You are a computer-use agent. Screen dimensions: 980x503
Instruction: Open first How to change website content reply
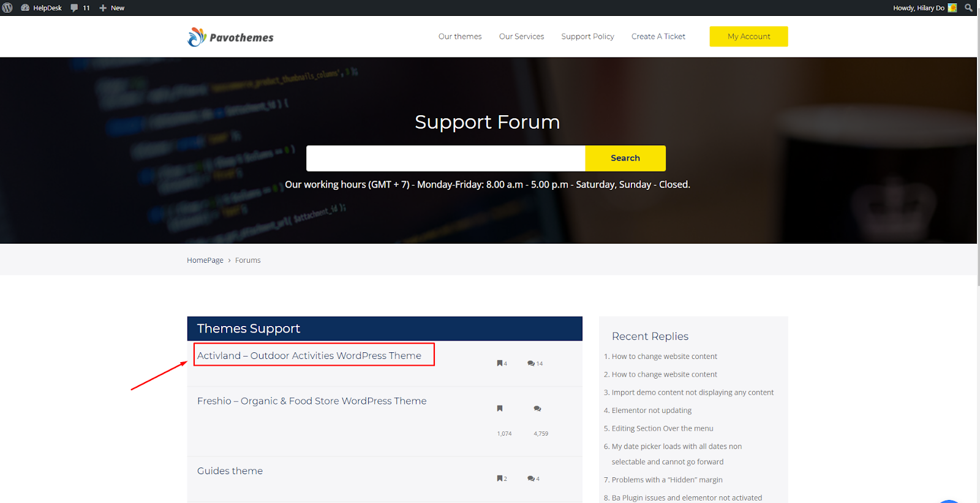coord(665,357)
